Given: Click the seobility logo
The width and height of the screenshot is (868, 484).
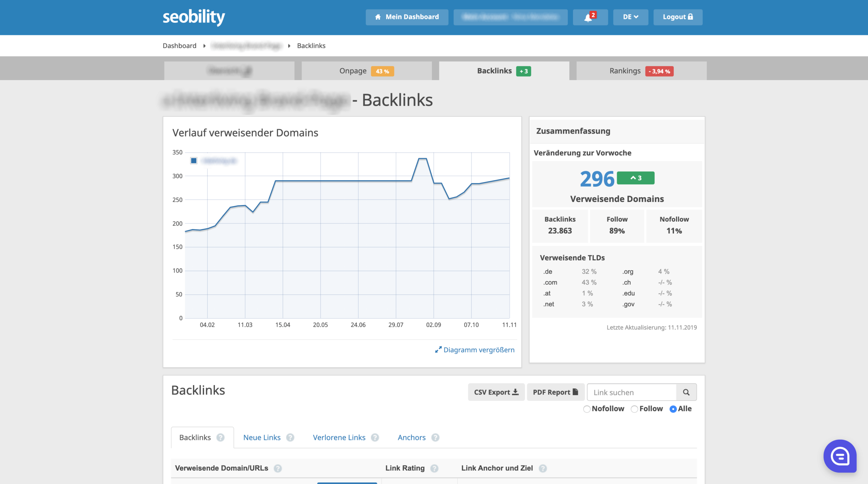Looking at the screenshot, I should pos(194,17).
